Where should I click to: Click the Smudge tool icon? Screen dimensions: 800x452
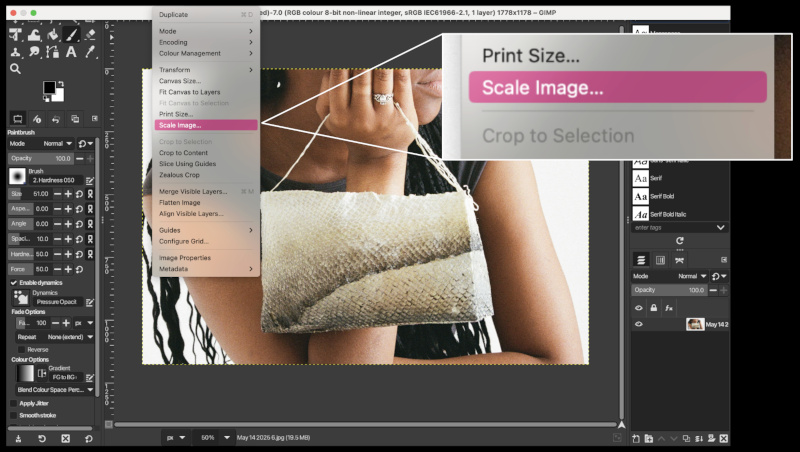(x=33, y=51)
